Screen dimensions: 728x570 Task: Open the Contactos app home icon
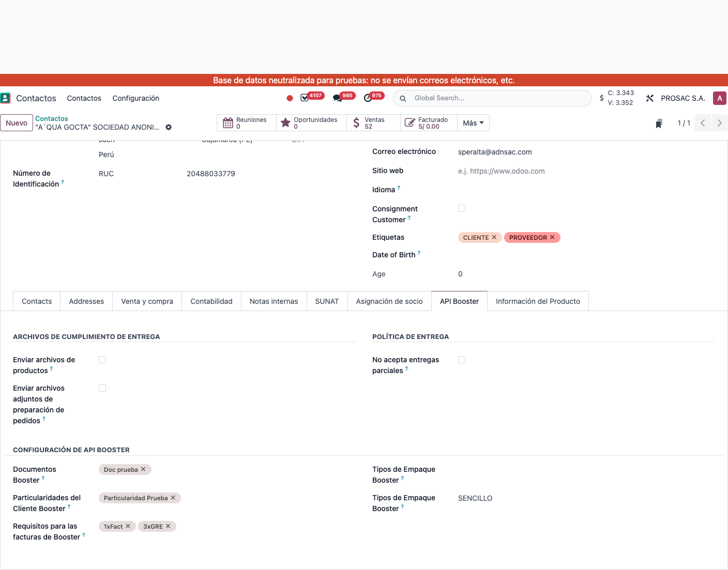(x=5, y=98)
